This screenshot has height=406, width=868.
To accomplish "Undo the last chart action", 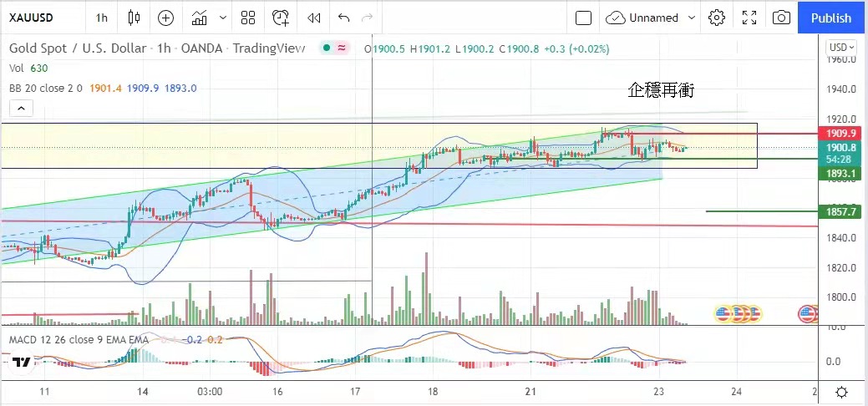I will (343, 18).
